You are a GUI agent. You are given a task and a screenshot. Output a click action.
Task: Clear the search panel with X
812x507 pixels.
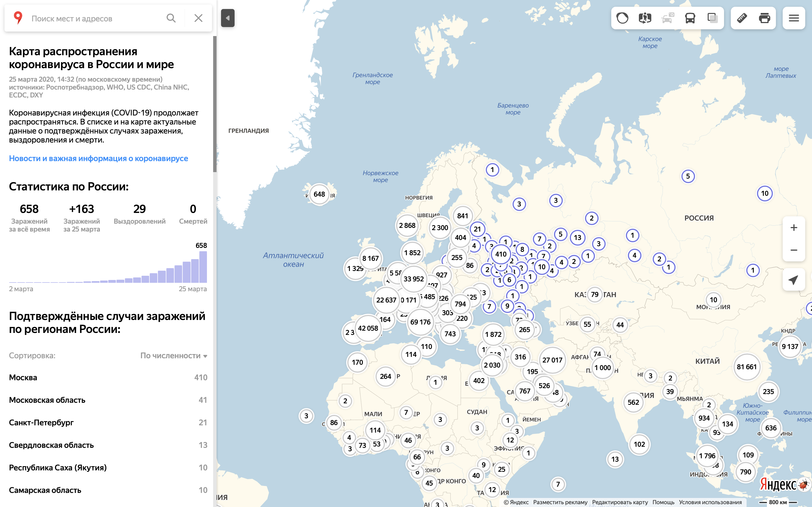(198, 18)
